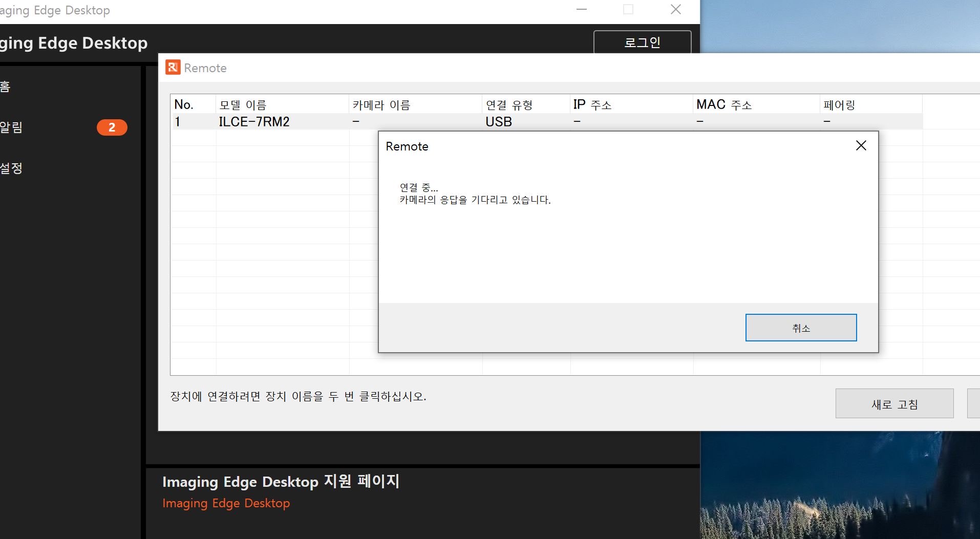Click the MAC 주소 column header

pos(756,104)
